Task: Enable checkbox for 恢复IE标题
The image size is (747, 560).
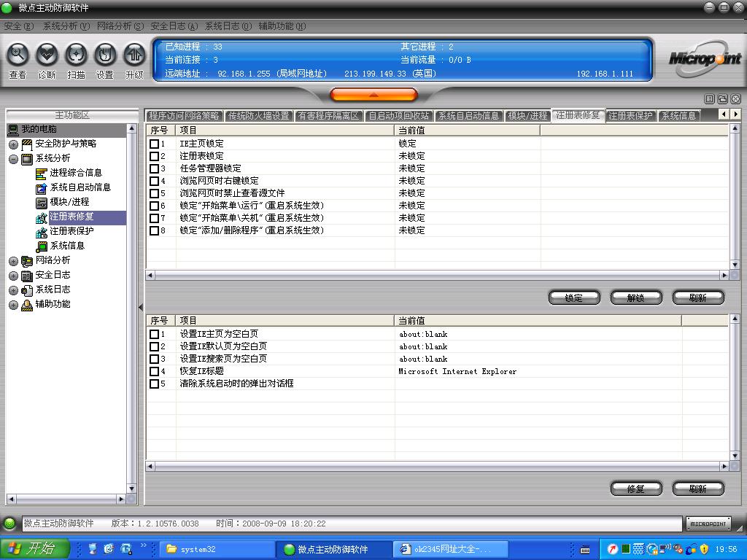Action: click(154, 371)
